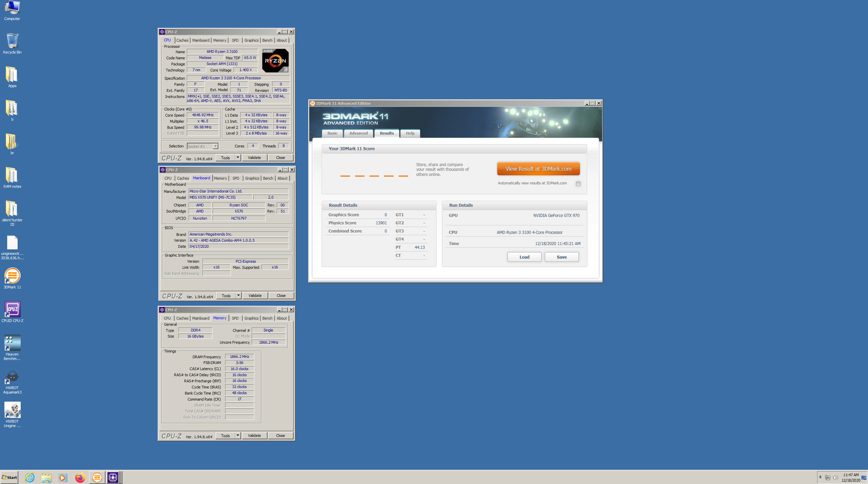868x484 pixels.
Task: Click the Show desktop icon by the clock
Action: 864,478
